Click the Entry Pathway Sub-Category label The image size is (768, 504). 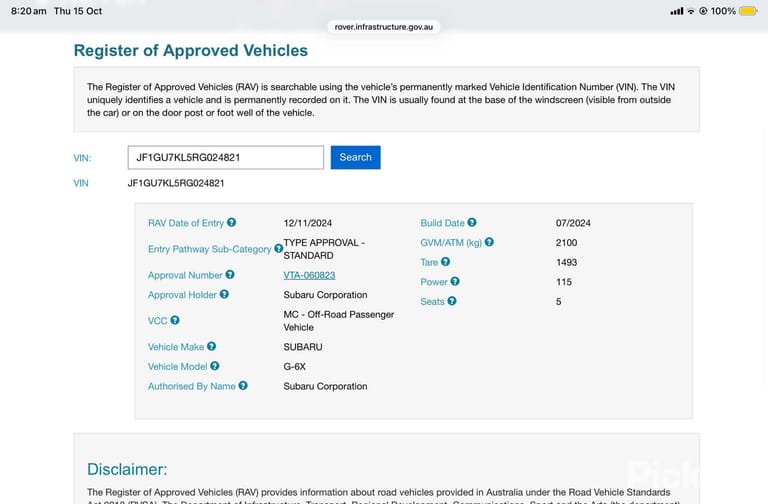tap(209, 249)
